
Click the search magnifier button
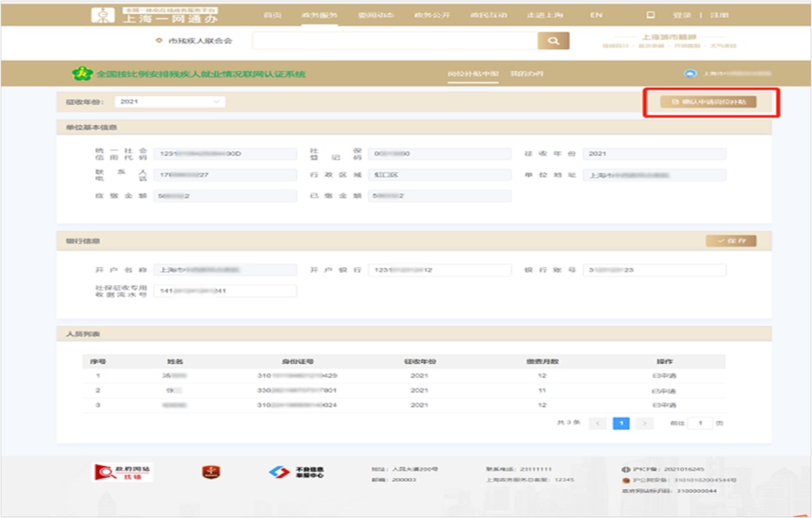553,41
